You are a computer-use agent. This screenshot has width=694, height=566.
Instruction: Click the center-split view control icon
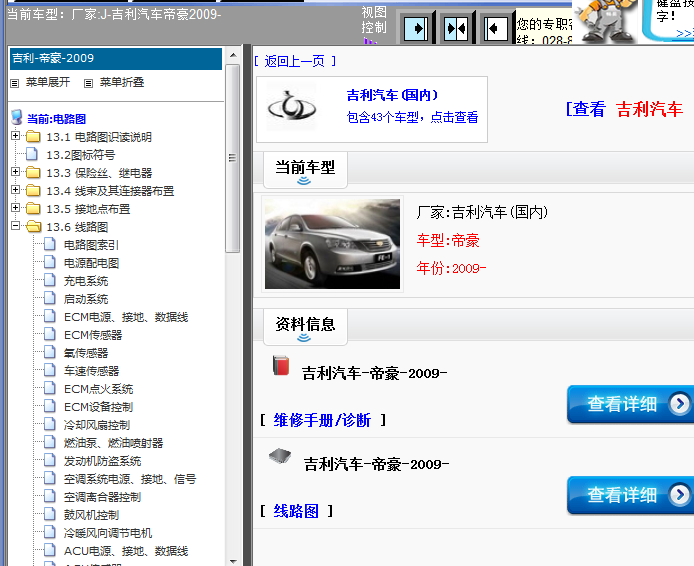point(456,28)
